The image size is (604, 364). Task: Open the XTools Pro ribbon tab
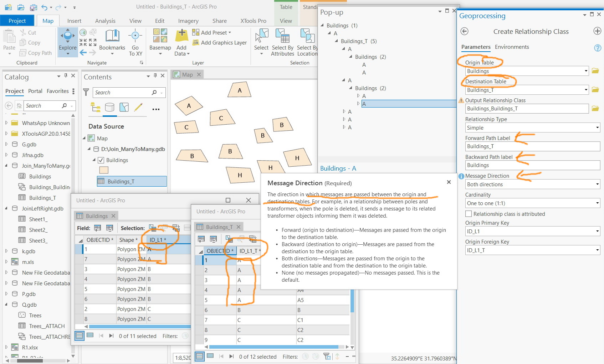pos(253,21)
